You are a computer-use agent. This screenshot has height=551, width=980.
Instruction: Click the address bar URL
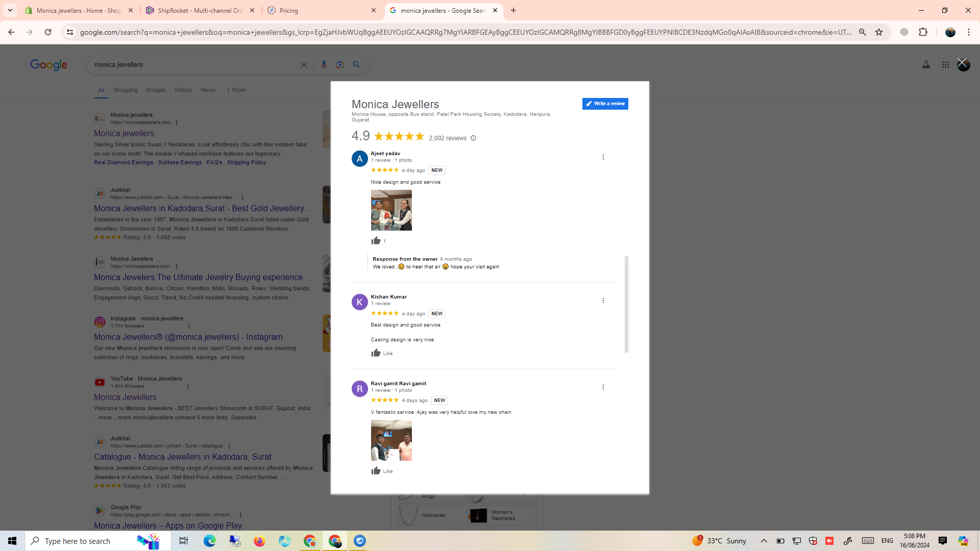click(465, 32)
